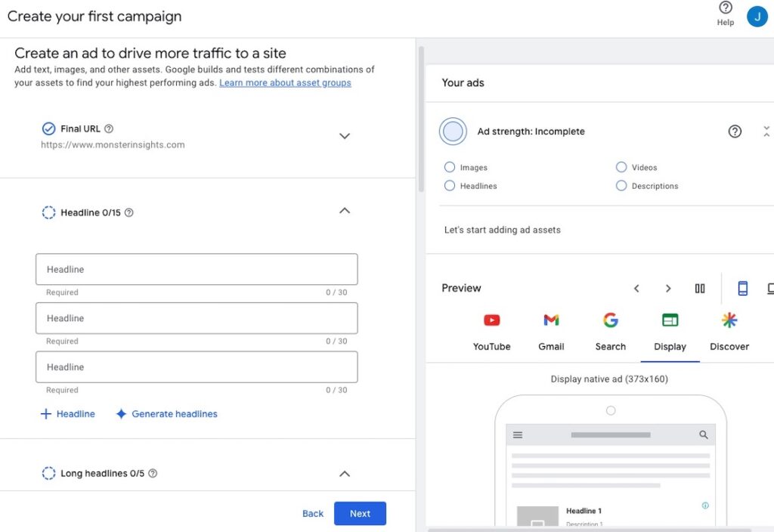774x532 pixels.
Task: Select the Videos radio indicator
Action: (x=621, y=167)
